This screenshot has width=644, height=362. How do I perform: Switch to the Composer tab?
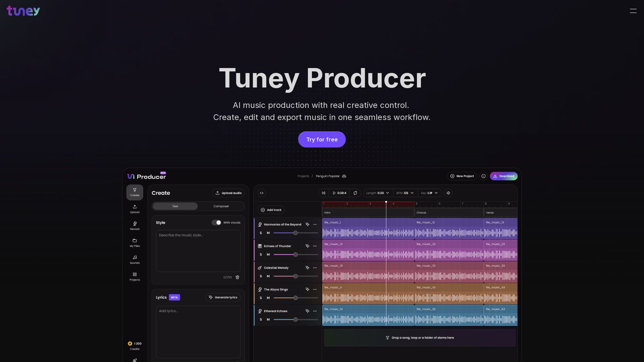[221, 206]
